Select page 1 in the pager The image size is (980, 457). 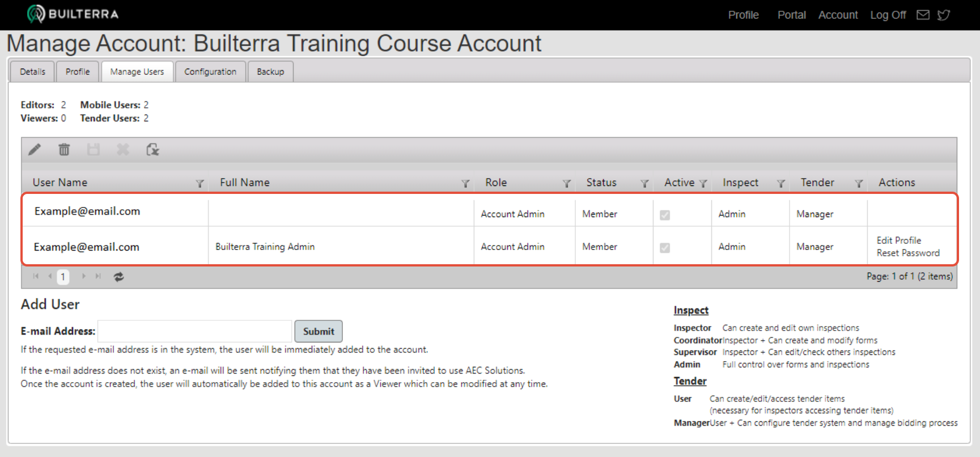[63, 277]
